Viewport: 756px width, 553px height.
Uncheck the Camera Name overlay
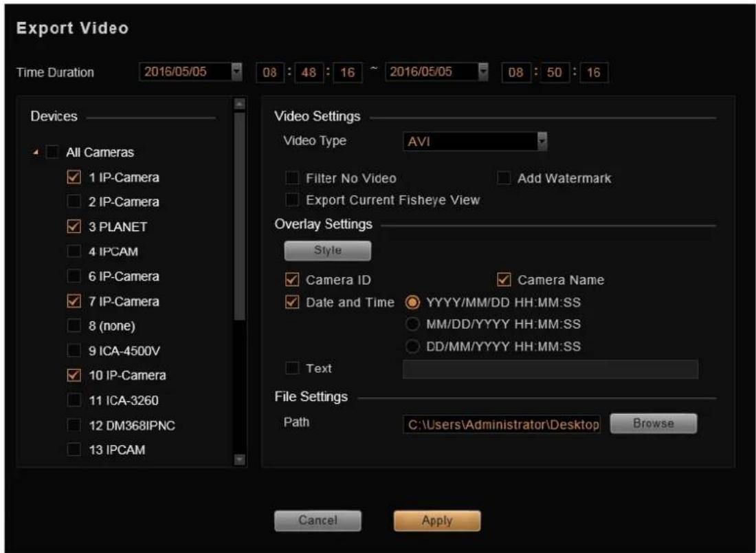pos(504,279)
